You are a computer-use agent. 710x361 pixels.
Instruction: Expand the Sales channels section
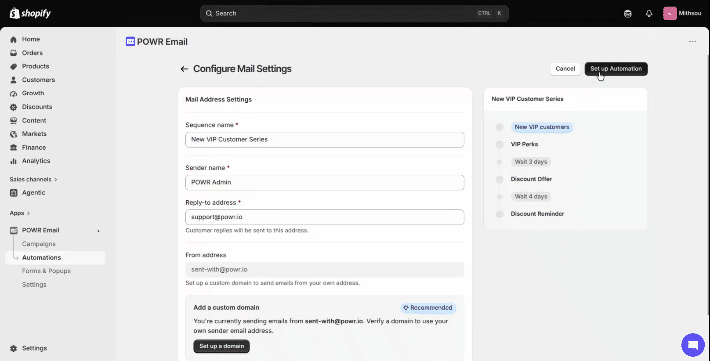(34, 179)
